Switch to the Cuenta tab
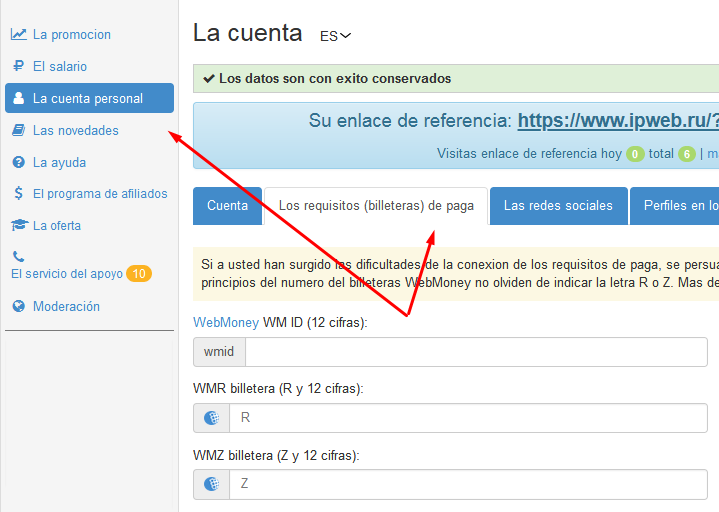This screenshot has width=719, height=512. 227,206
